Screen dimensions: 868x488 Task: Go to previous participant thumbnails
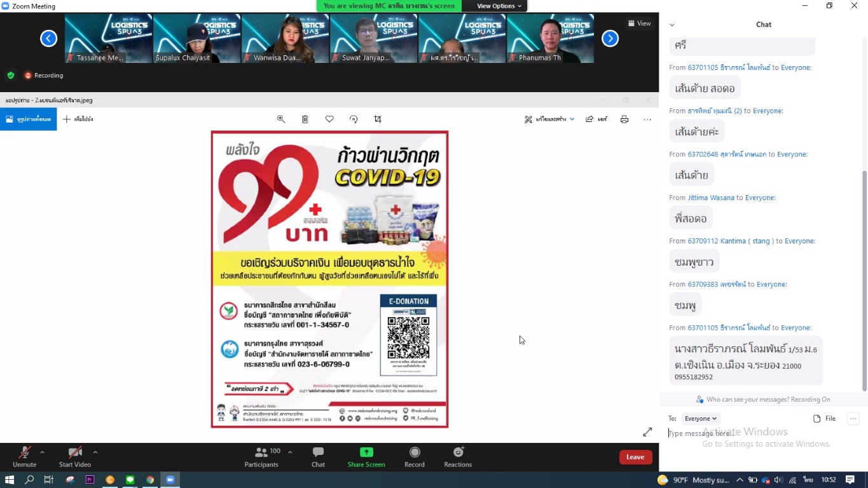tap(49, 39)
